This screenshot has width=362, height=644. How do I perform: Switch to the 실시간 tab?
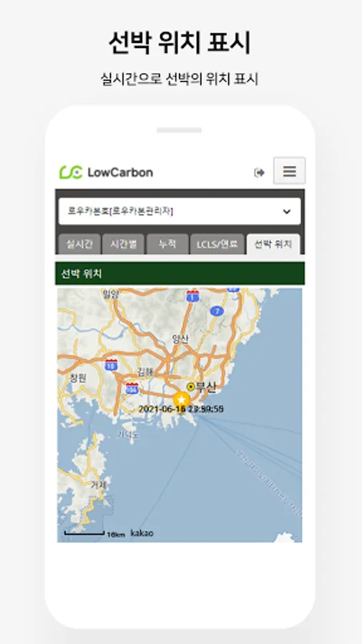coord(79,245)
